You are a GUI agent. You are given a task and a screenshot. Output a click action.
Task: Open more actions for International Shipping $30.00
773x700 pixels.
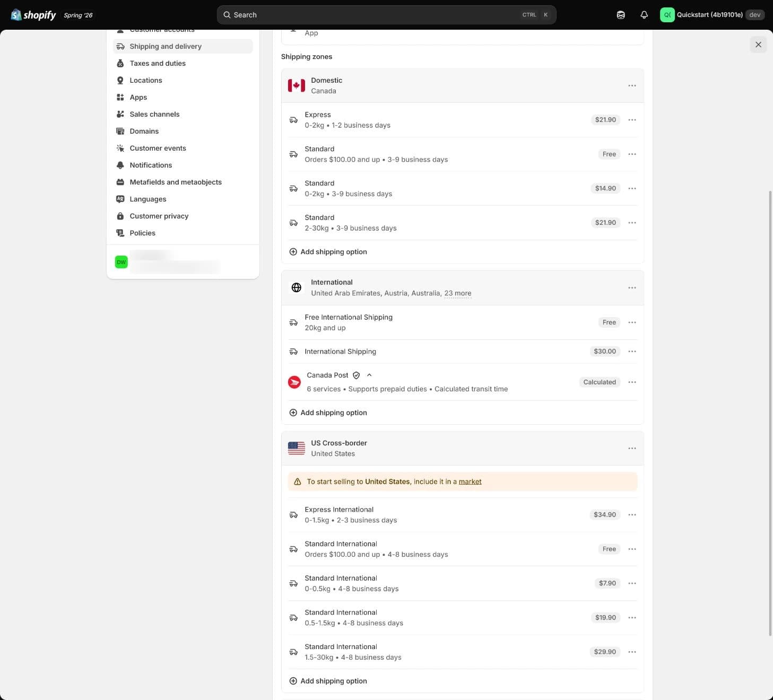point(632,351)
